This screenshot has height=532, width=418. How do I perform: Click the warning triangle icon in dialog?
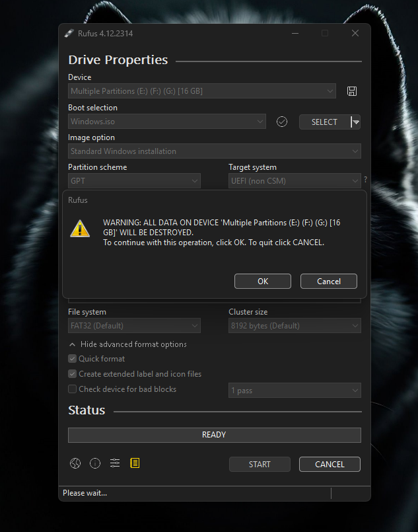coord(80,229)
